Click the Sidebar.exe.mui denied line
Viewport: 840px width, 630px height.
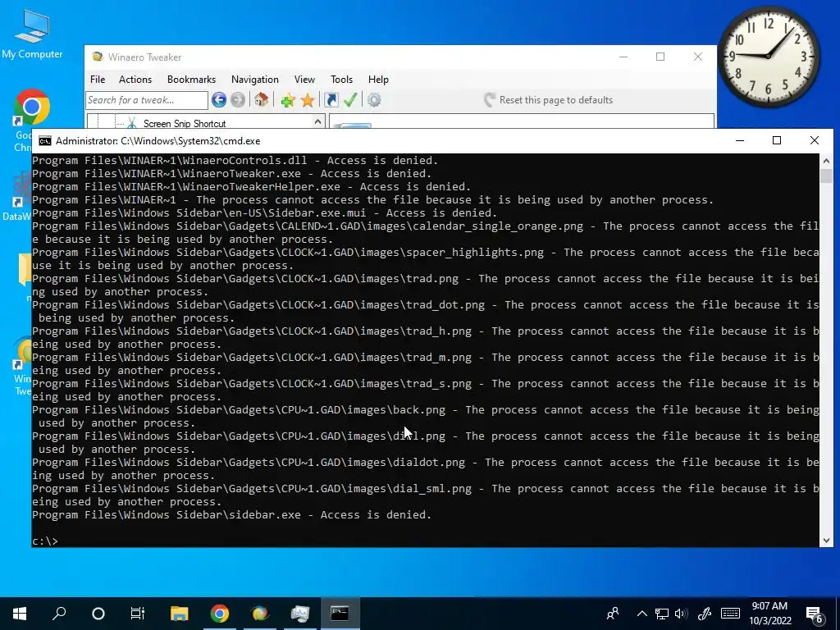tap(265, 212)
